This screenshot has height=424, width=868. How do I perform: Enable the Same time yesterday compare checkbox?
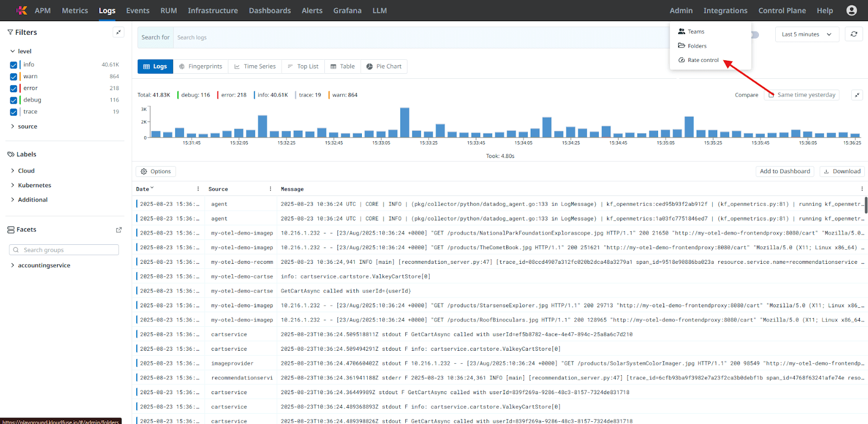point(771,95)
